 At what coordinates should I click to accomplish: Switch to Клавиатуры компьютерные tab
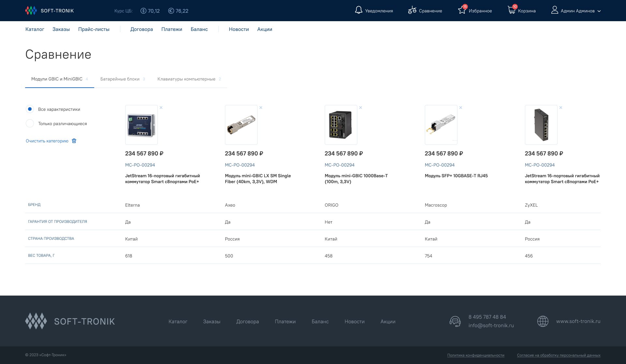point(186,79)
